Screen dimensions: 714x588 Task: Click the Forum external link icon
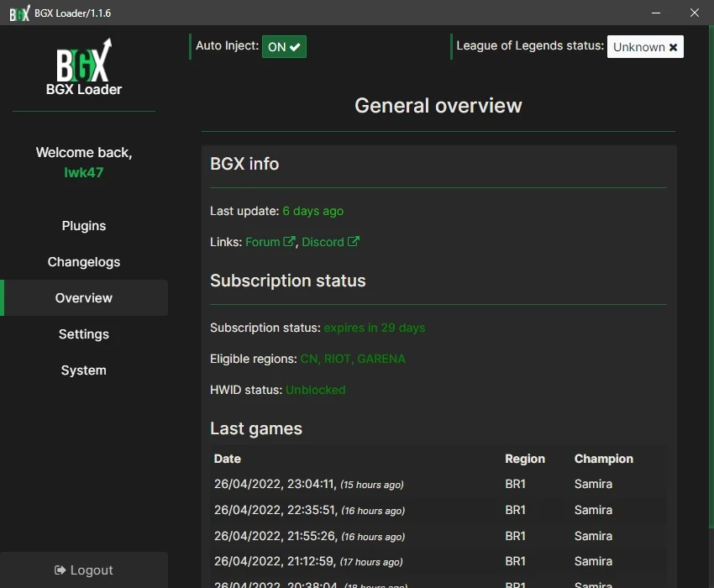(289, 241)
